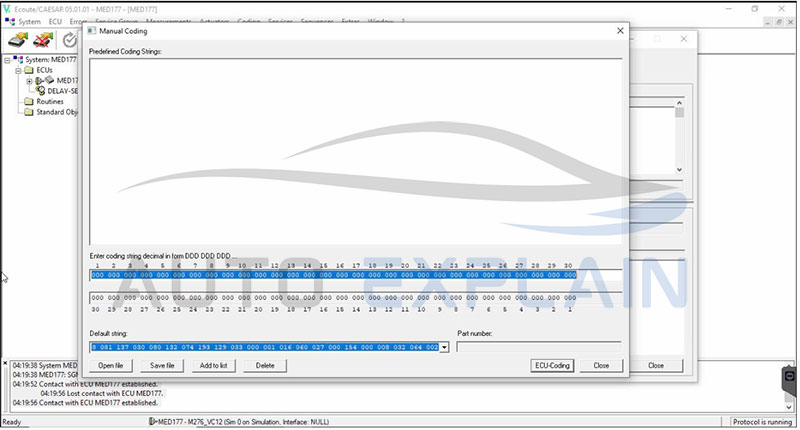Click 'M276_VC12' status bar text
This screenshot has width=800, height=430.
tap(205, 422)
